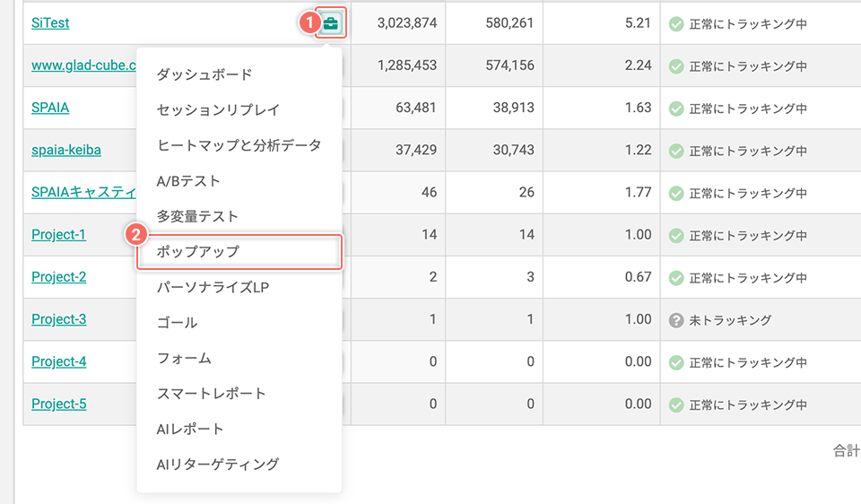
Task: Click the value 38,913 in SPAIA row
Action: tap(513, 108)
